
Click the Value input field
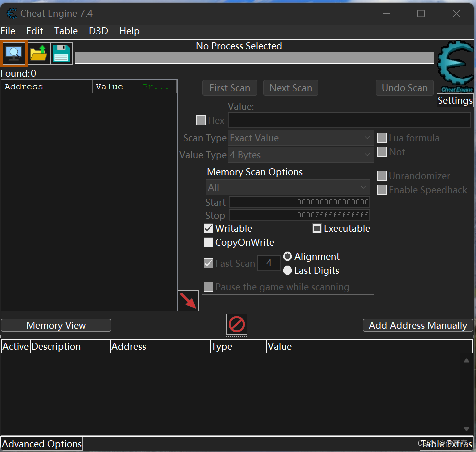pyautogui.click(x=349, y=120)
